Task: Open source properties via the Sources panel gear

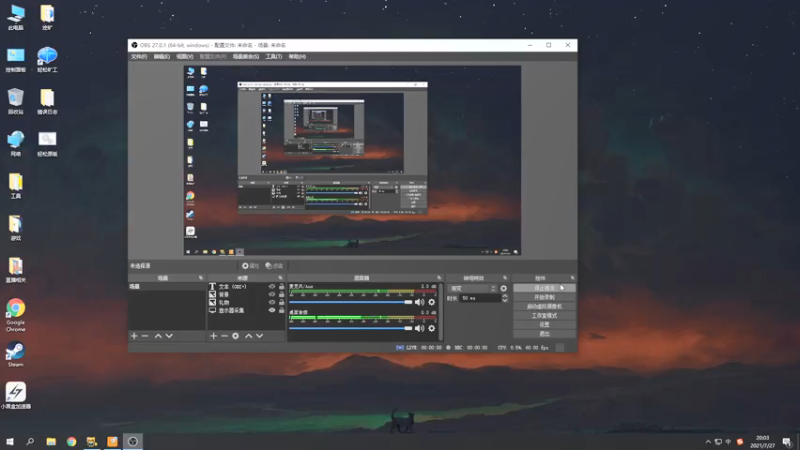Action: [x=235, y=336]
